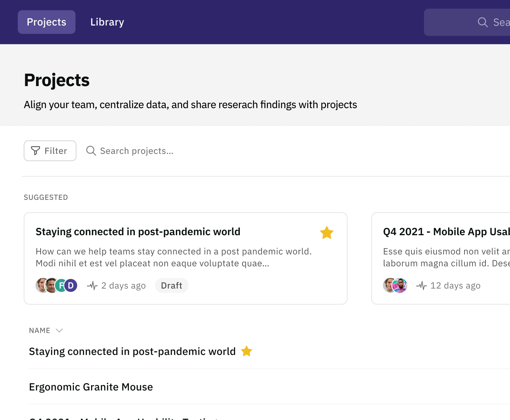This screenshot has height=420, width=510.
Task: Click the activity pulse icon next to 2 days ago
Action: coord(92,285)
